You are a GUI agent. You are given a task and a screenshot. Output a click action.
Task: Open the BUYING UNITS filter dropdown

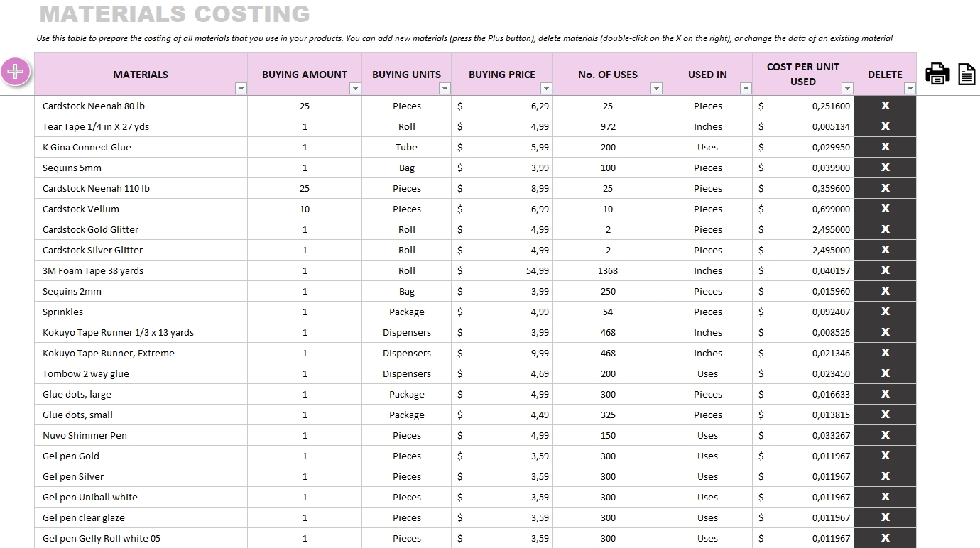pyautogui.click(x=445, y=88)
